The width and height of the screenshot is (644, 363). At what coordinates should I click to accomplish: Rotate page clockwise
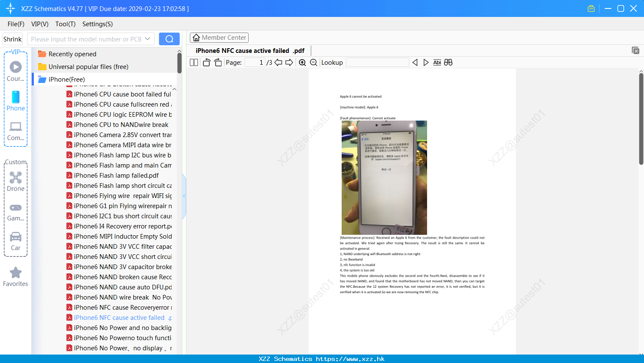pyautogui.click(x=218, y=63)
